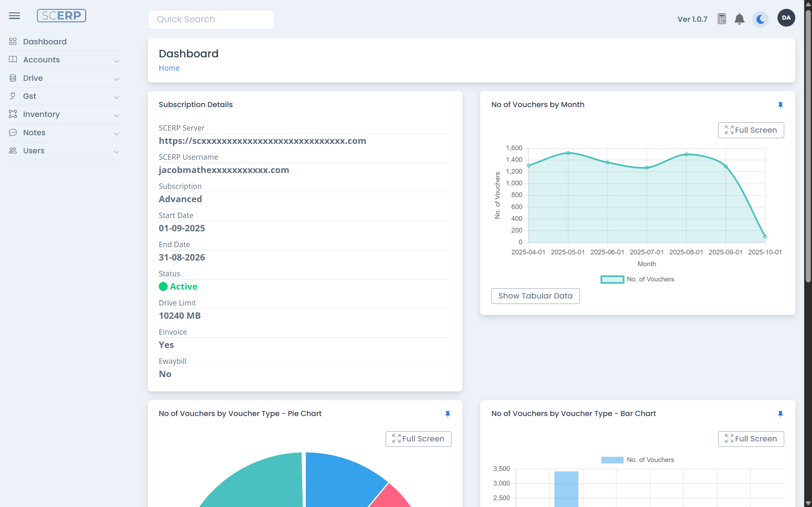Pin the Voucher Type Bar Chart
Screen dimensions: 812x507
point(780,414)
